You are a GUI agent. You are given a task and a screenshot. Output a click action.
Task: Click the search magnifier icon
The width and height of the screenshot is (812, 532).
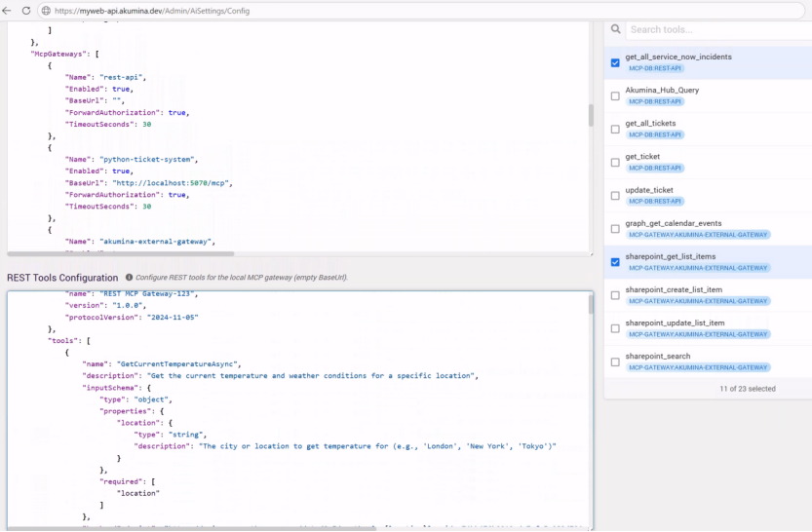click(615, 29)
